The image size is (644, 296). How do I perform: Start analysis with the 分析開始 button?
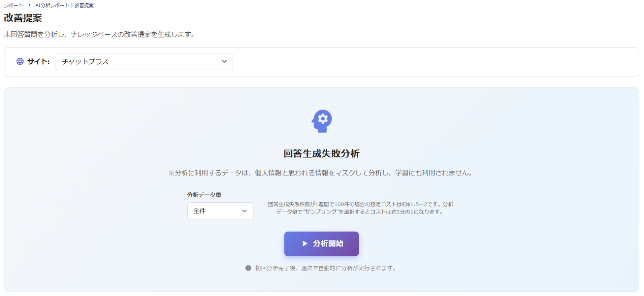[321, 244]
